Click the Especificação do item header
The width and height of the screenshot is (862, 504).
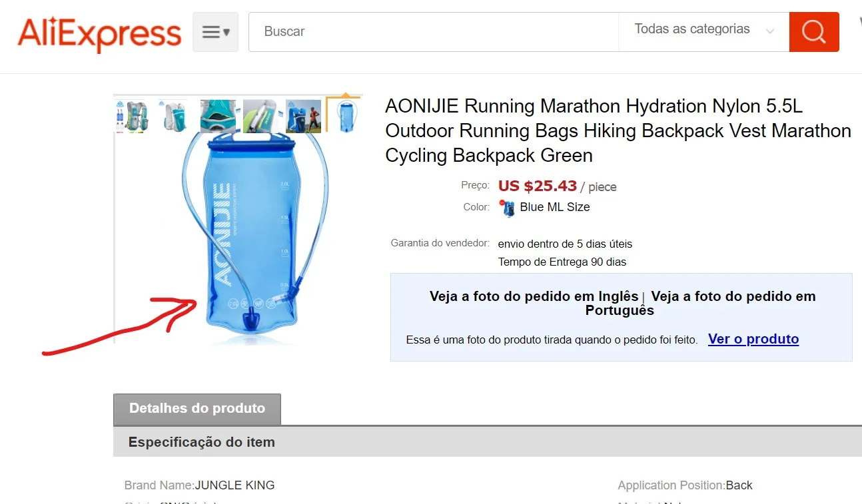(x=202, y=442)
